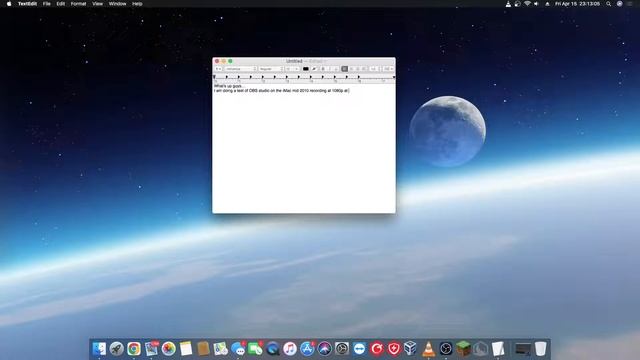Click the "What's up guys" text line
This screenshot has height=360, width=640.
point(229,86)
